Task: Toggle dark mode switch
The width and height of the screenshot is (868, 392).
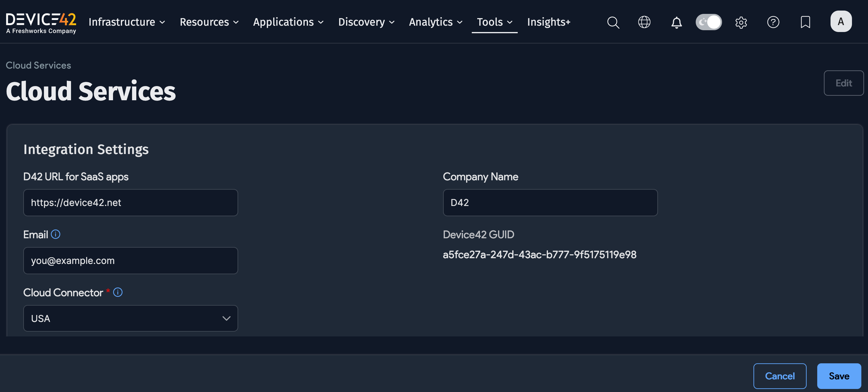Action: [x=709, y=22]
